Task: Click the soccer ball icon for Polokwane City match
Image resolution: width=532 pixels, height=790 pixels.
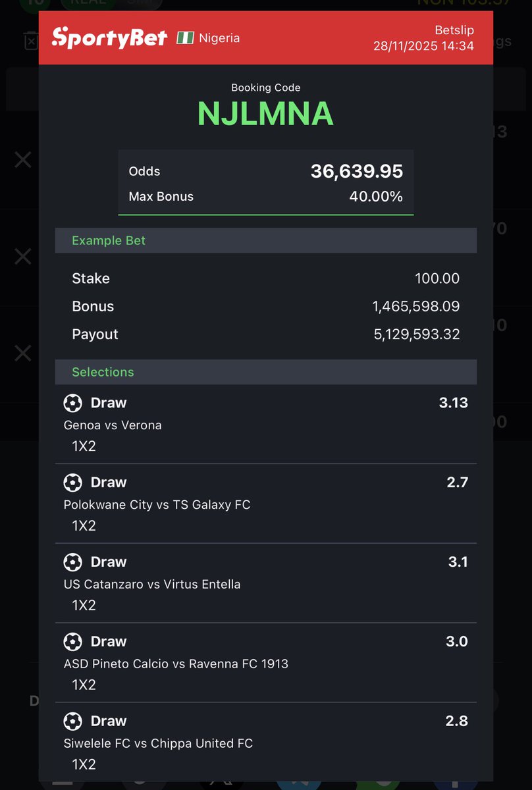Action: [72, 483]
